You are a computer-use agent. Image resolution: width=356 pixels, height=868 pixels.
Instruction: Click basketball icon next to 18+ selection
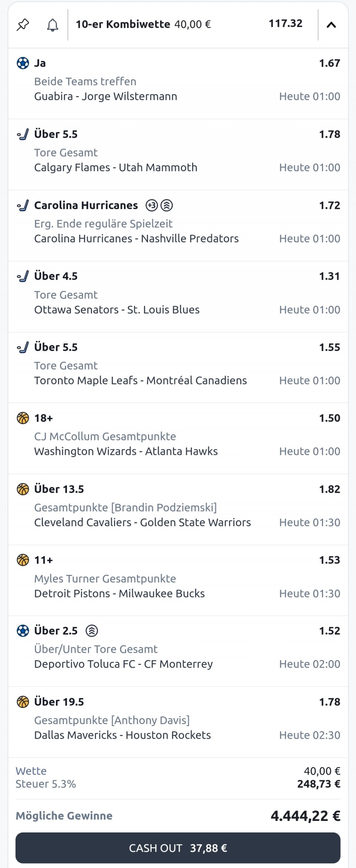pyautogui.click(x=23, y=418)
